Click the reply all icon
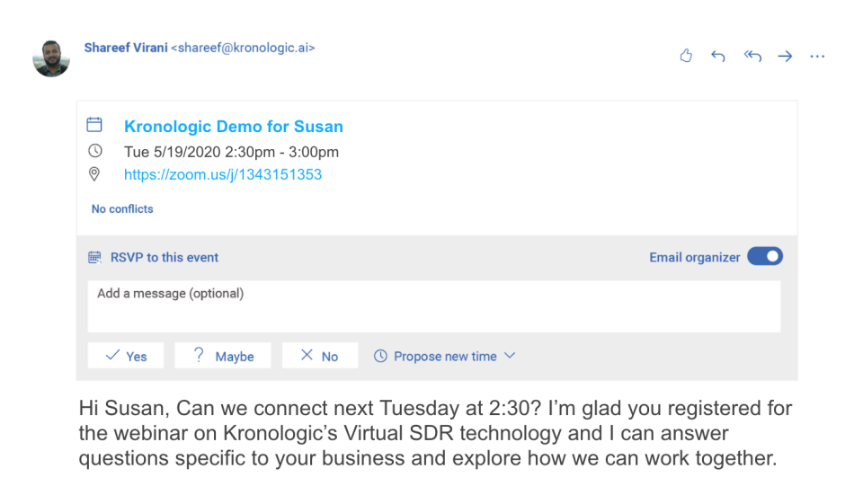863x504 pixels. 752,57
